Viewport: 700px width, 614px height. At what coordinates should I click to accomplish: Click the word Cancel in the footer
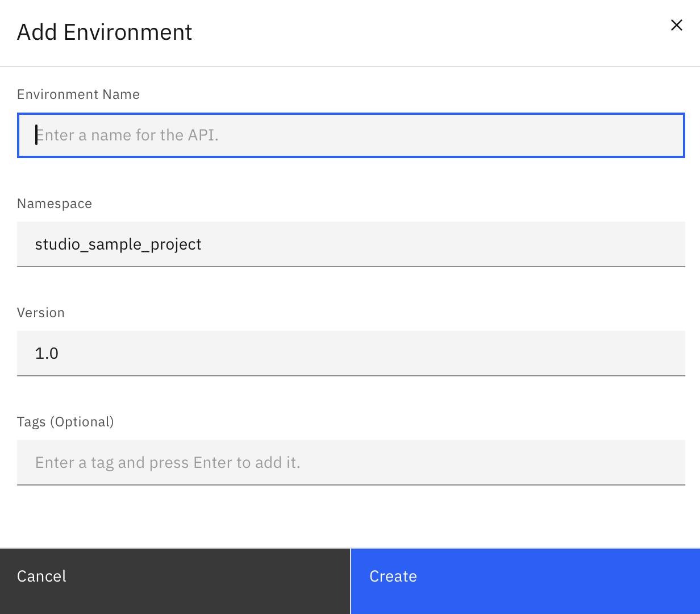coord(41,576)
